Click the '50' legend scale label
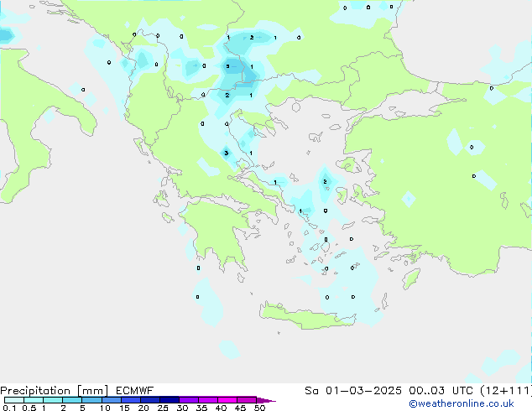This screenshot has height=411, width=532. coord(259,408)
